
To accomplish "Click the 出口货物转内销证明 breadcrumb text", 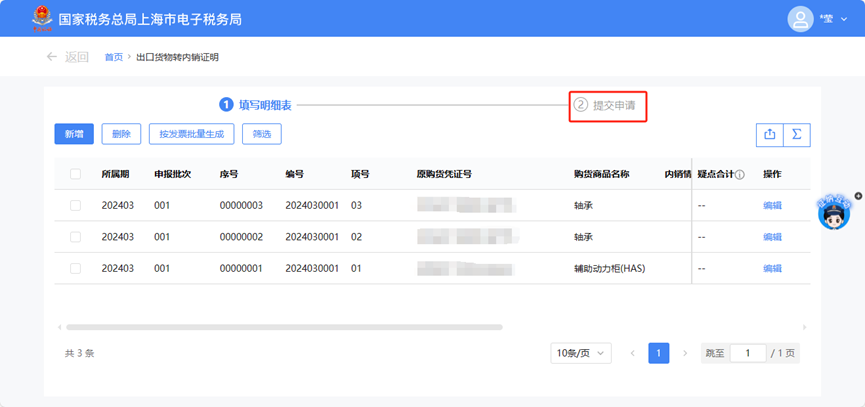I will (x=177, y=57).
